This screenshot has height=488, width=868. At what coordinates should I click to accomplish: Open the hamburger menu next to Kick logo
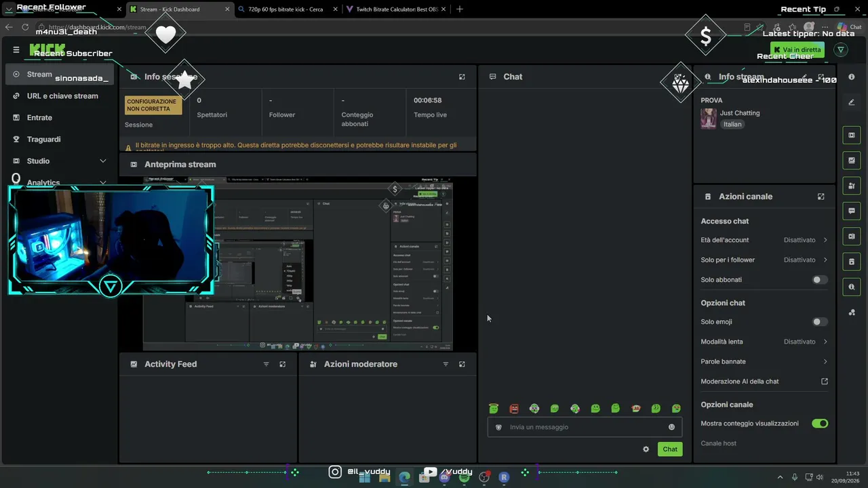coord(16,49)
